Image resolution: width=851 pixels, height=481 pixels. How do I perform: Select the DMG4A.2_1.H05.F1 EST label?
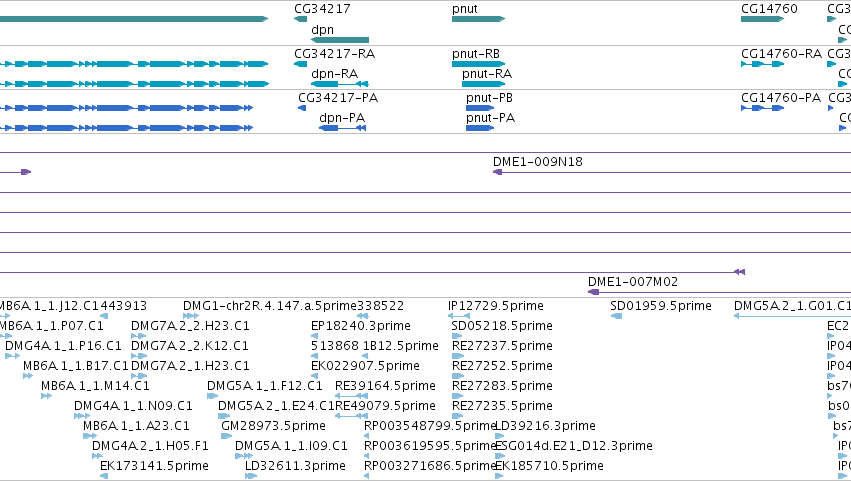click(x=150, y=446)
